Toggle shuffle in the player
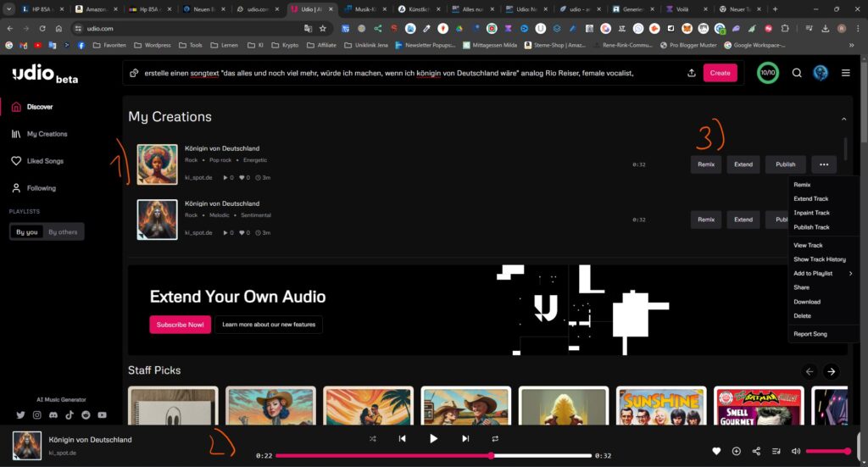Image resolution: width=868 pixels, height=467 pixels. pyautogui.click(x=373, y=438)
